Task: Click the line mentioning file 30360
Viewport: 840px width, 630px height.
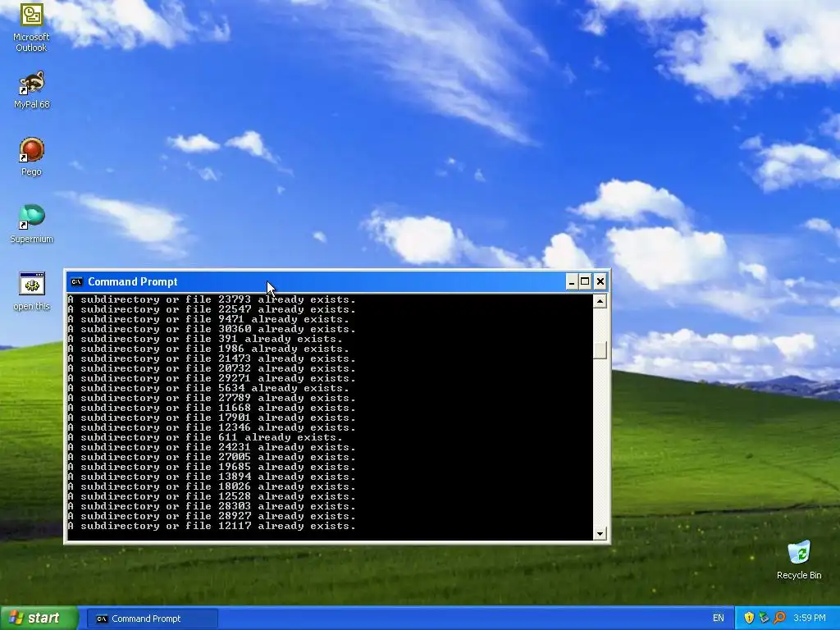Action: [x=212, y=329]
